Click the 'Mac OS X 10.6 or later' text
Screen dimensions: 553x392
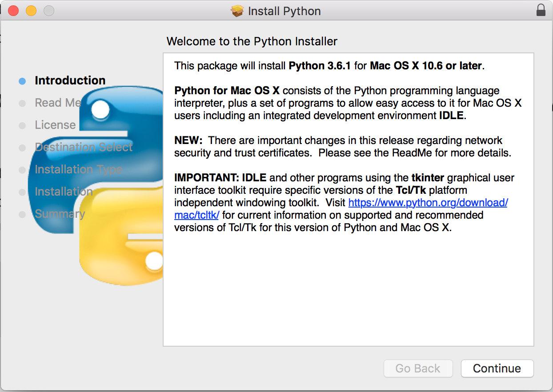426,66
